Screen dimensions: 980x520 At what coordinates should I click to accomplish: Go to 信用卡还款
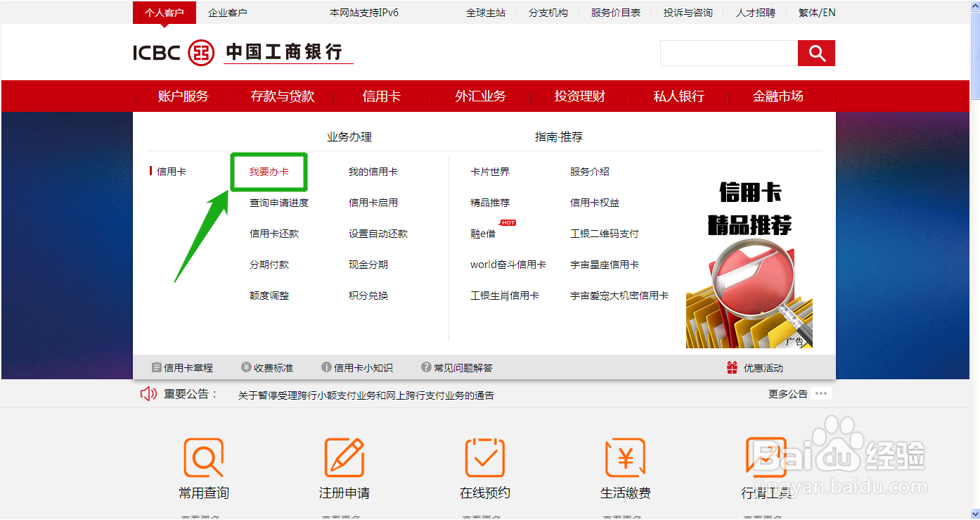274,234
